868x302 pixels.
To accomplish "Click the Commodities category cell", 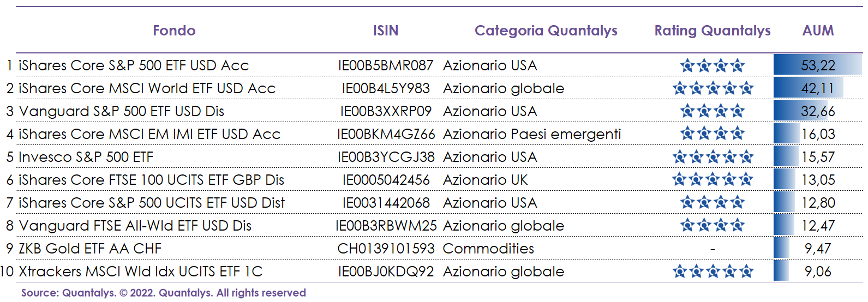I will pyautogui.click(x=488, y=249).
